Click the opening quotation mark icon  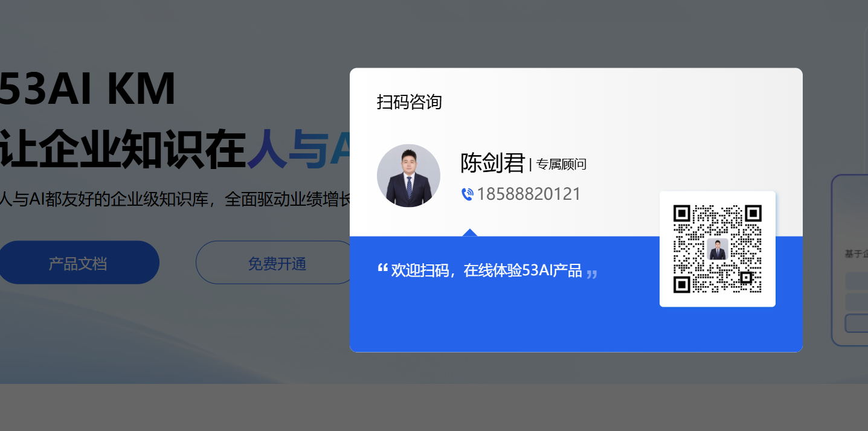click(x=382, y=268)
